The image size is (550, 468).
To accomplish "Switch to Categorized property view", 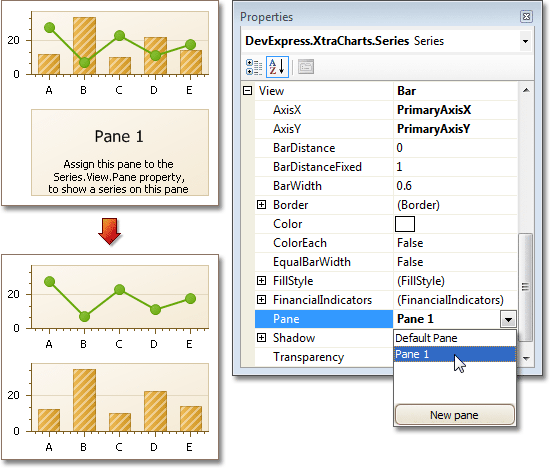I will coord(254,67).
